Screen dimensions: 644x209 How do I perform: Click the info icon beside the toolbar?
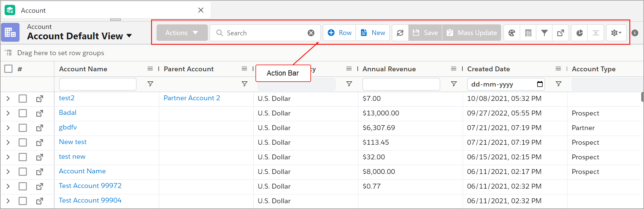coord(635,33)
